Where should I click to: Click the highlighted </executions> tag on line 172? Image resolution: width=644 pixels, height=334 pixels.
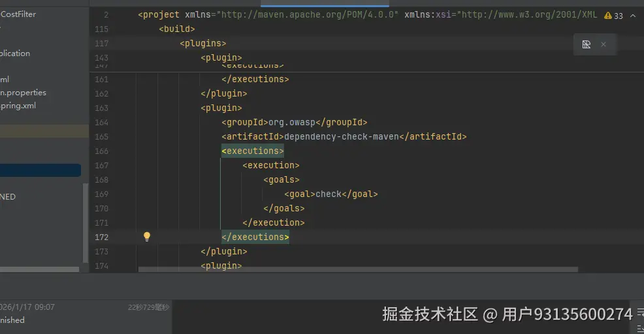point(255,237)
